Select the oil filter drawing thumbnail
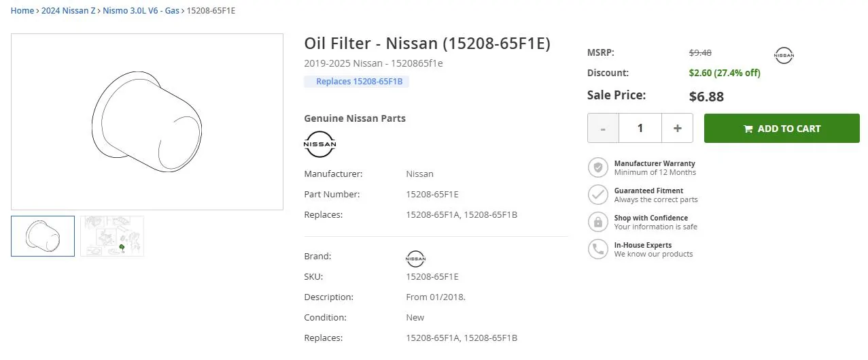Screen dimensions: 868x360 pyautogui.click(x=43, y=236)
